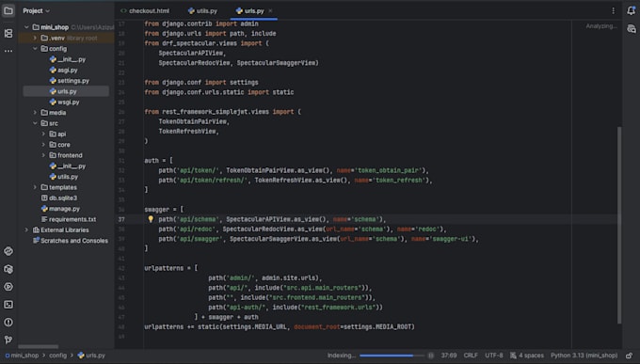
Task: Open the Terminal tool window
Action: [8, 305]
